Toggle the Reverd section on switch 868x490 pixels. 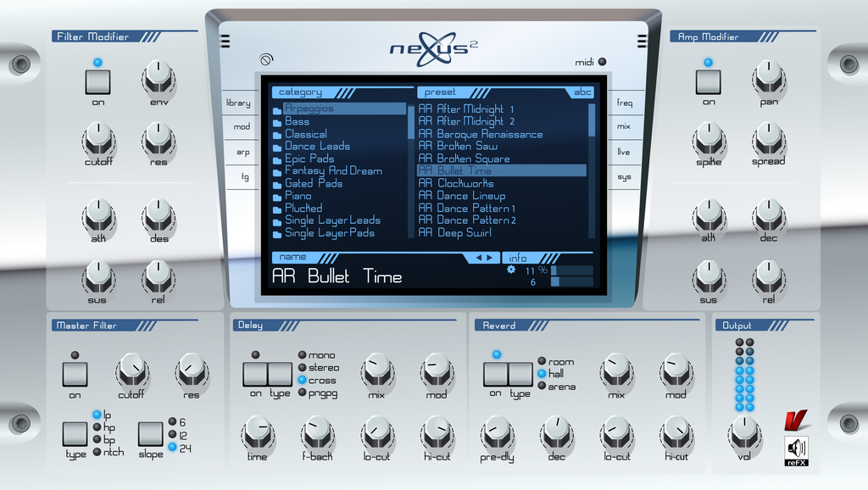(x=496, y=373)
